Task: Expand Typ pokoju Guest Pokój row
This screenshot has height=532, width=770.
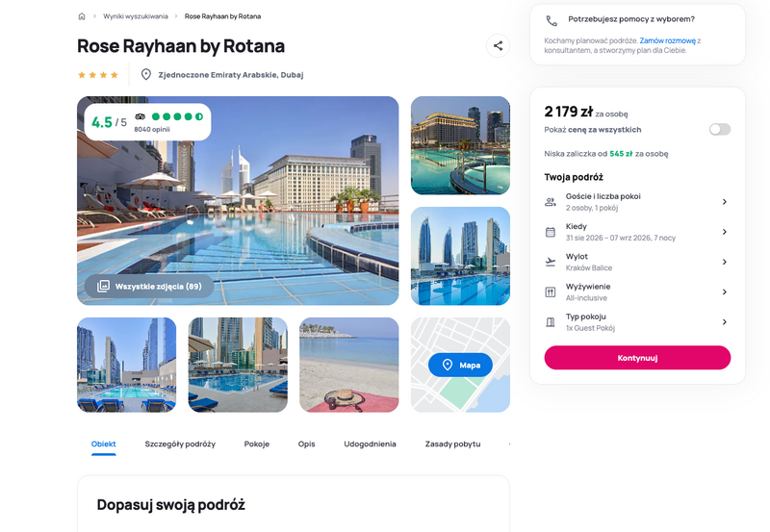Action: tap(724, 322)
